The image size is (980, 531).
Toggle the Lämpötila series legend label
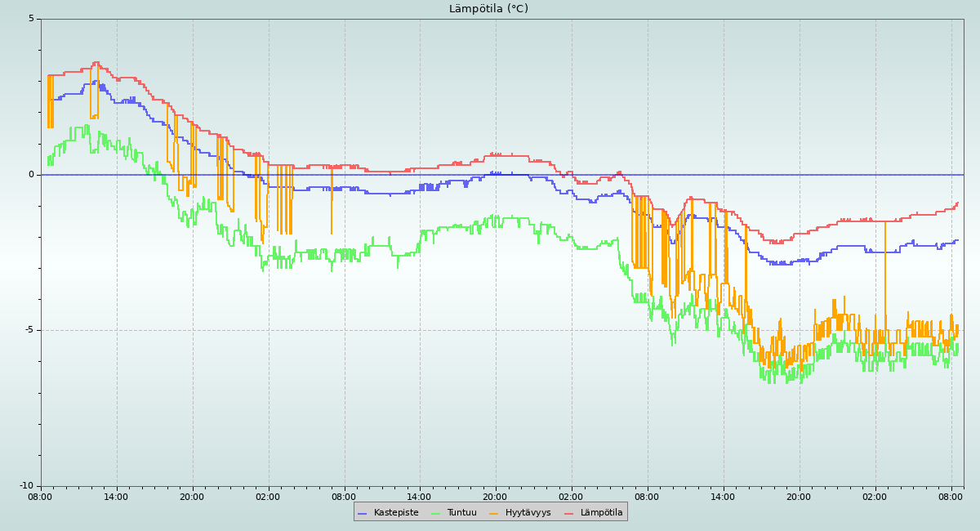(x=601, y=512)
